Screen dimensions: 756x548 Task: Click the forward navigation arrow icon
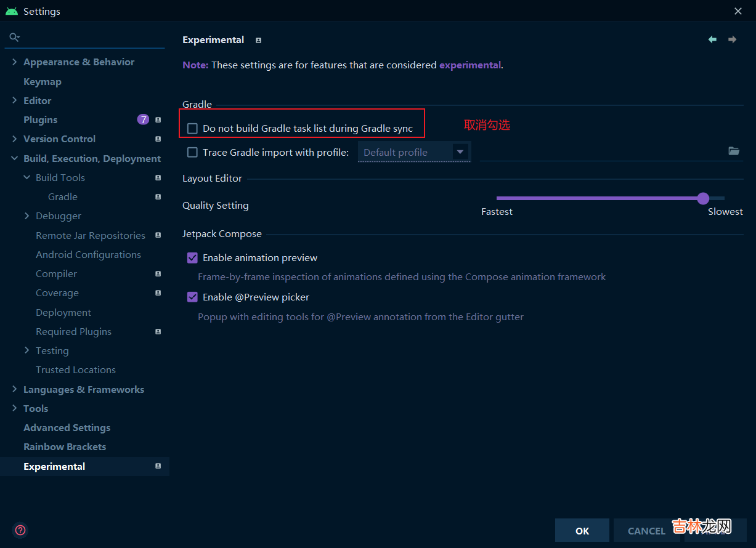(x=732, y=39)
